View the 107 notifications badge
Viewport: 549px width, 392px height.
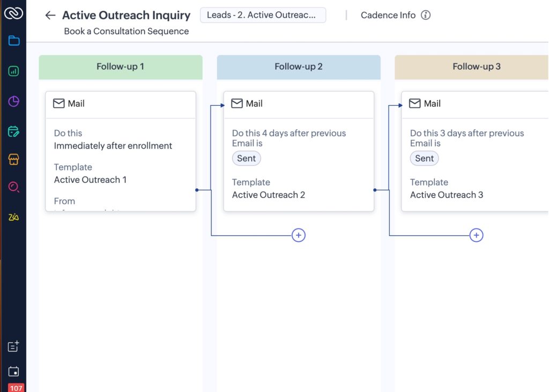coord(16,388)
